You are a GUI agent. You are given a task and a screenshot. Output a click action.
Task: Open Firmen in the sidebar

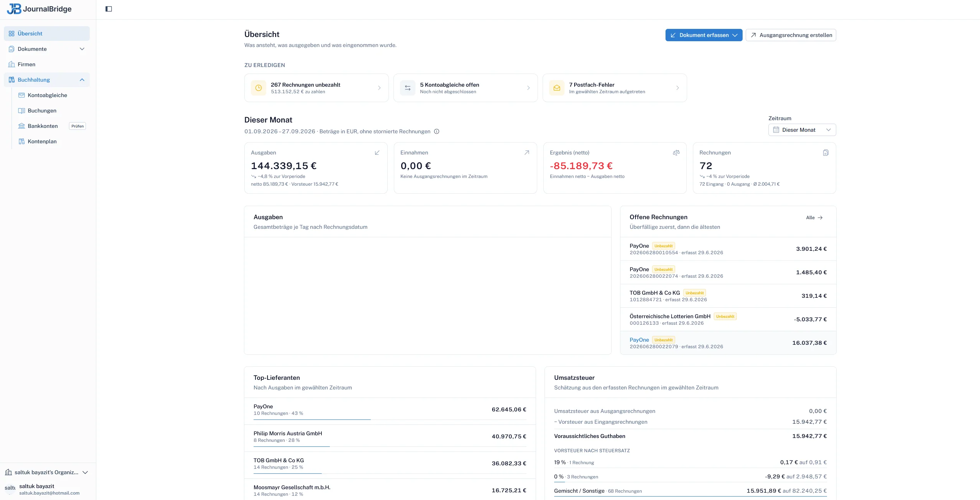tap(47, 64)
